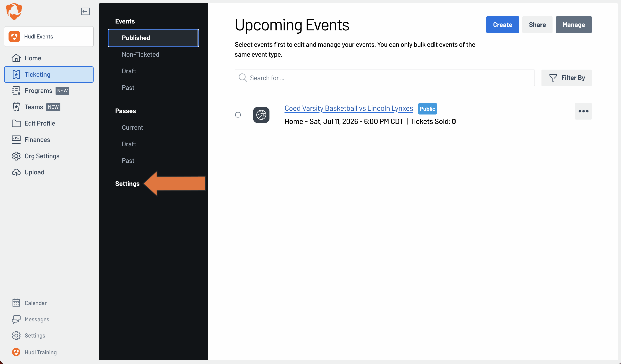The height and width of the screenshot is (364, 621).
Task: Click the Teams ticket icon
Action: pyautogui.click(x=16, y=107)
